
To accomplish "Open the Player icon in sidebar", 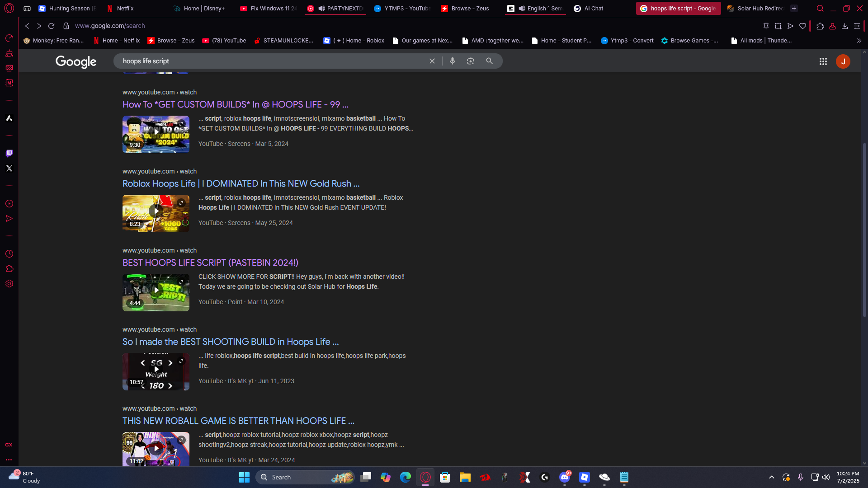I will coord(9,204).
